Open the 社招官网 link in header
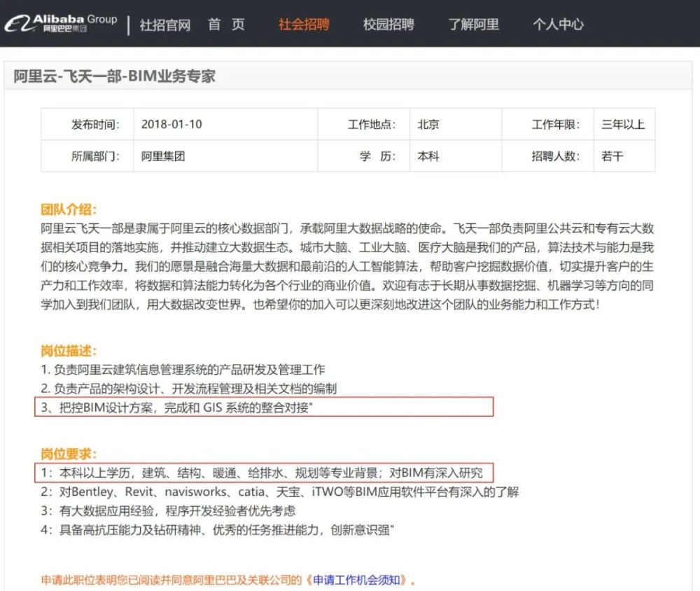 [165, 25]
